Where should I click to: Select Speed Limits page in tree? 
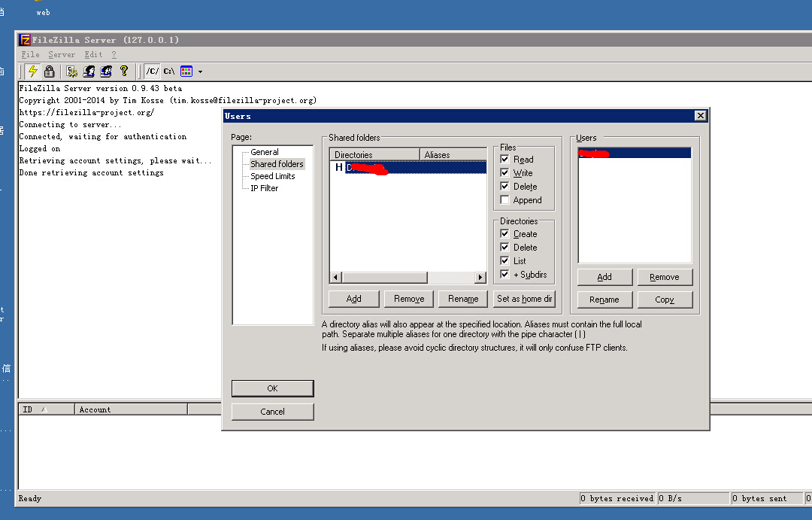point(272,176)
